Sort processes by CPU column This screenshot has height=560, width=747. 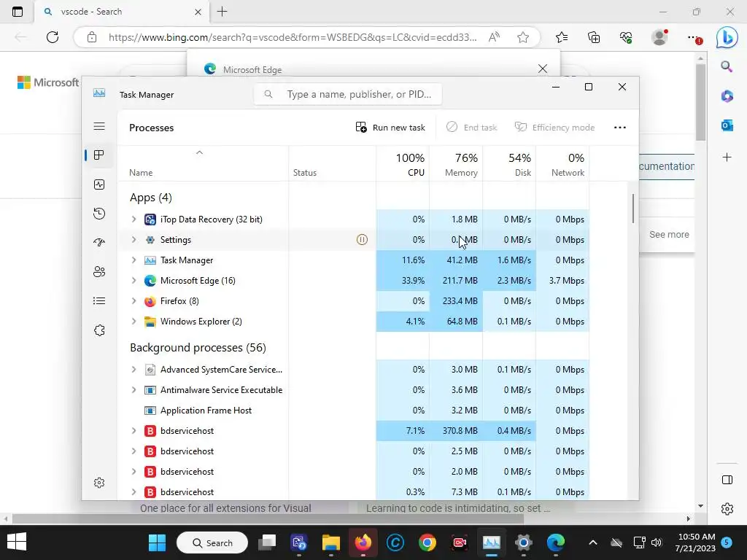coord(403,164)
